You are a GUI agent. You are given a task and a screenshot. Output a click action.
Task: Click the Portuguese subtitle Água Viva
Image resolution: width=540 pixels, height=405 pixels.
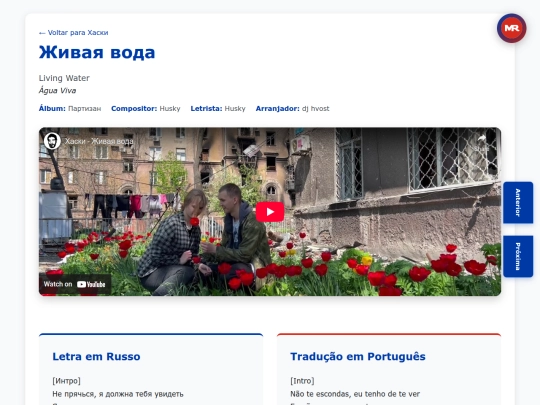point(57,91)
